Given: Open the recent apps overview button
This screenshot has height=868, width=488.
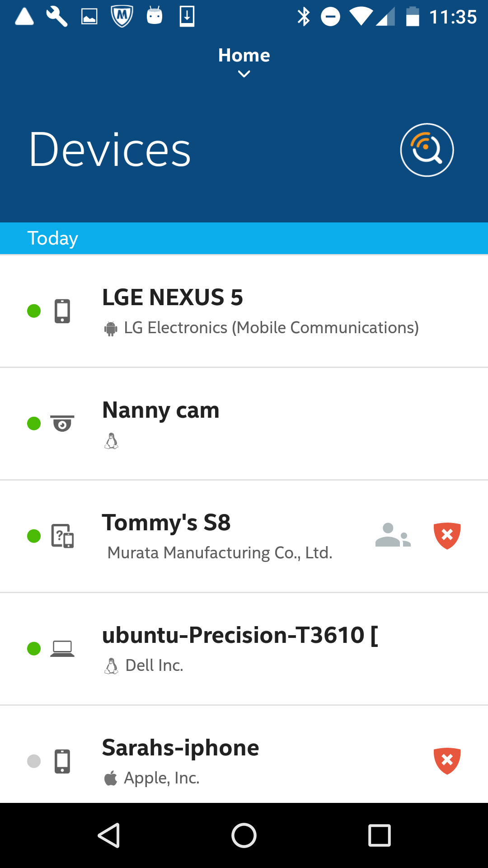Looking at the screenshot, I should click(379, 835).
